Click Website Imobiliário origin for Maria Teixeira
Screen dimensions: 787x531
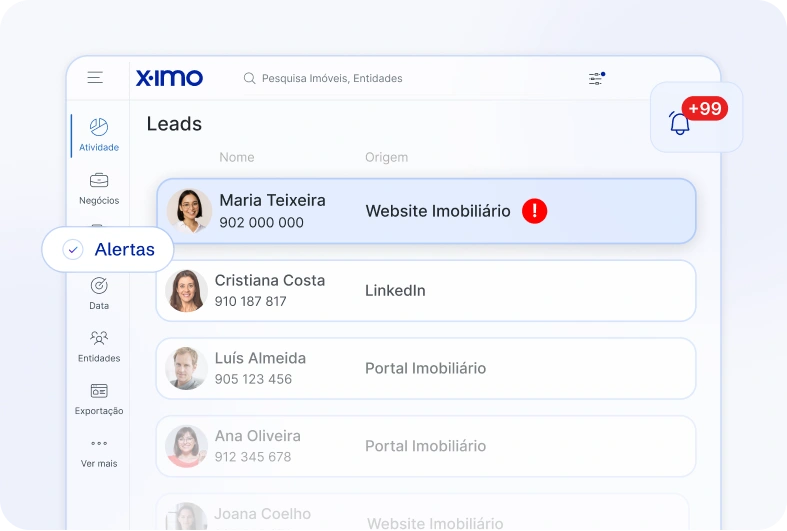pos(438,211)
